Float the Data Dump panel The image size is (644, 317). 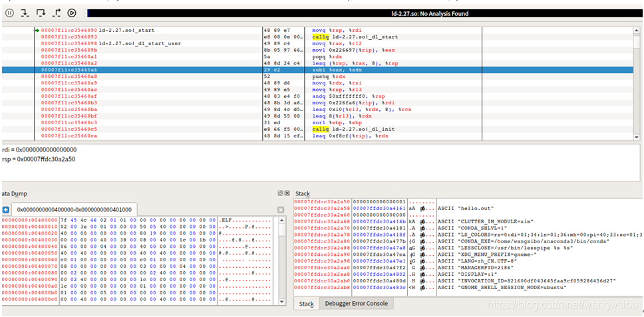point(281,193)
